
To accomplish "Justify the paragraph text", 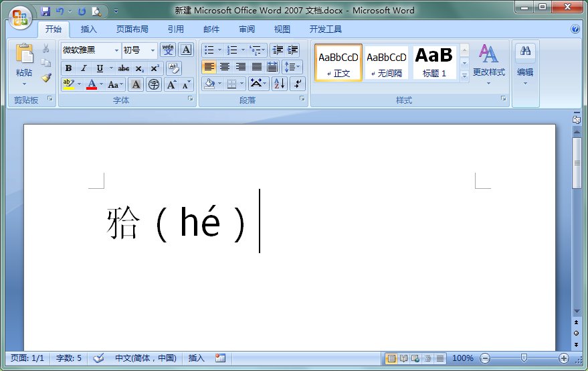I will coord(256,67).
